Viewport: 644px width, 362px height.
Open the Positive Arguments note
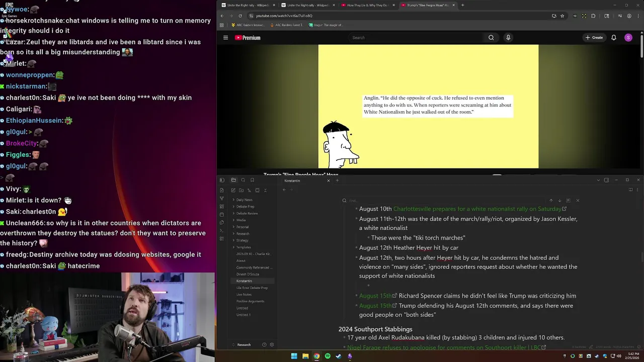click(250, 302)
